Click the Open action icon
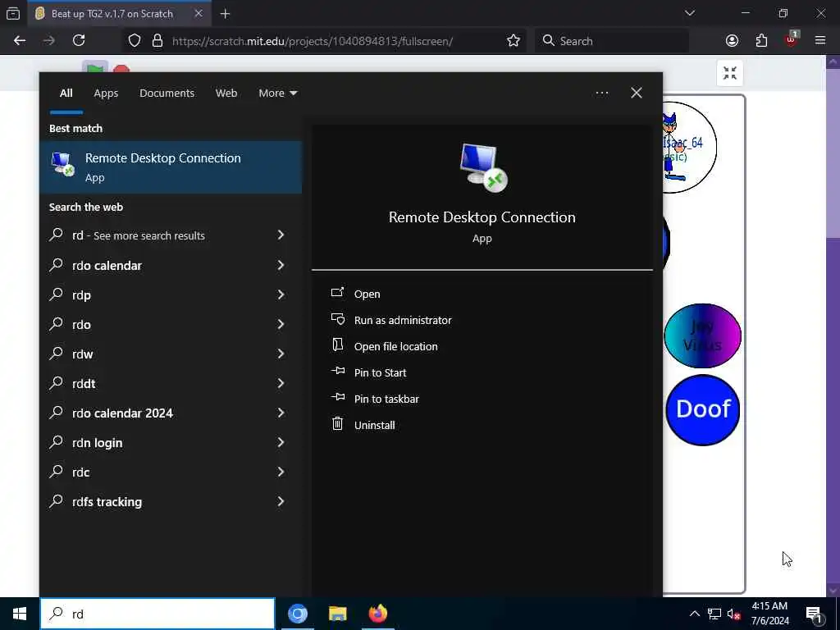Screen dimensions: 840x630 (337, 293)
